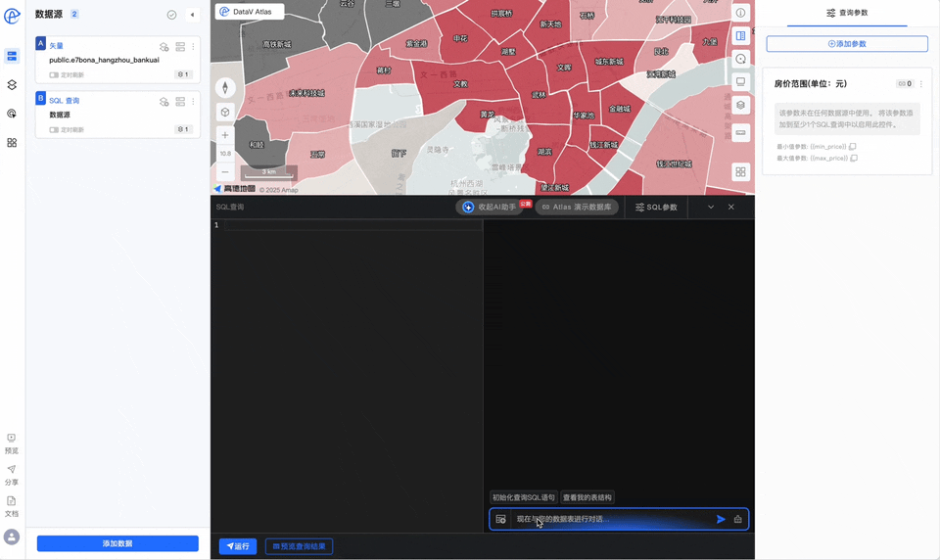Click the map stacked layers icon
Screen dimensions: 940x560
(741, 105)
